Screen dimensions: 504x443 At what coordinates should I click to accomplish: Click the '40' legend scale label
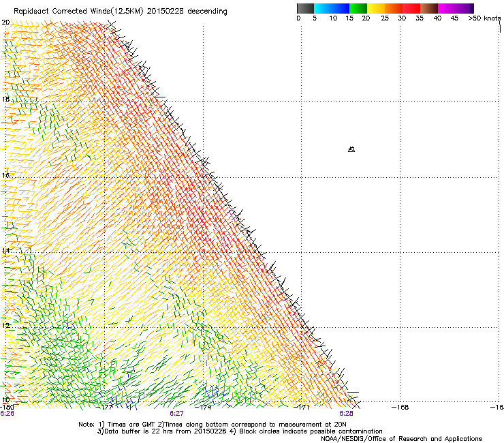coord(437,18)
